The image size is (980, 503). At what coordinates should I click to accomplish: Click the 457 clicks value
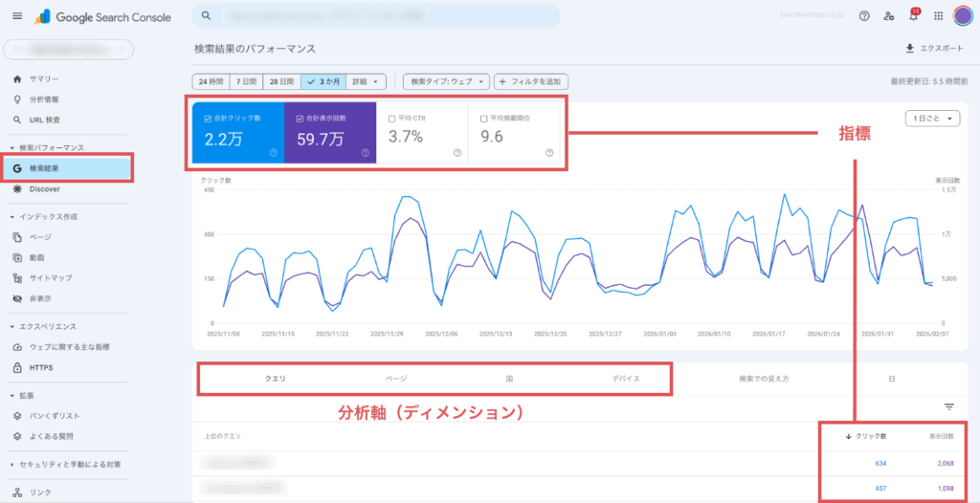point(880,488)
